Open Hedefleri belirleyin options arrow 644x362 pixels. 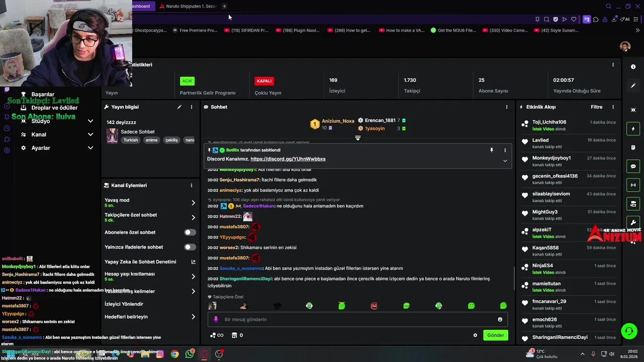point(193,317)
